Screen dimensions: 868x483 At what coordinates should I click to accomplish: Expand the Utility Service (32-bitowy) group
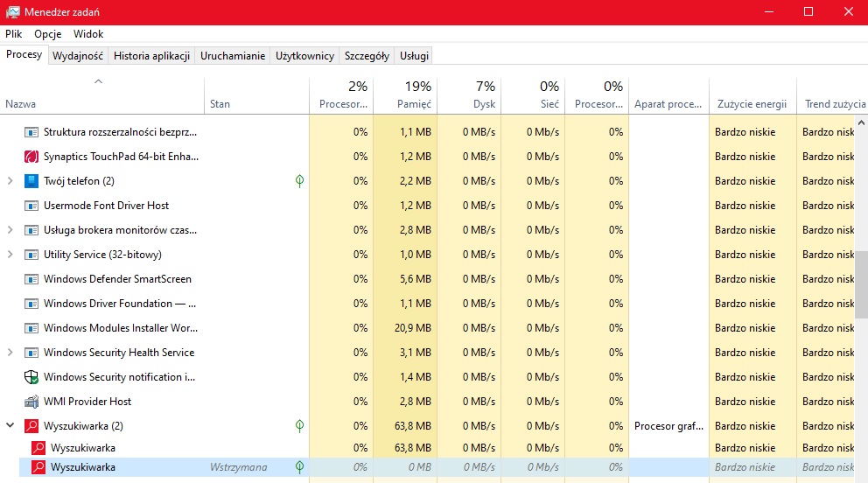pos(10,255)
